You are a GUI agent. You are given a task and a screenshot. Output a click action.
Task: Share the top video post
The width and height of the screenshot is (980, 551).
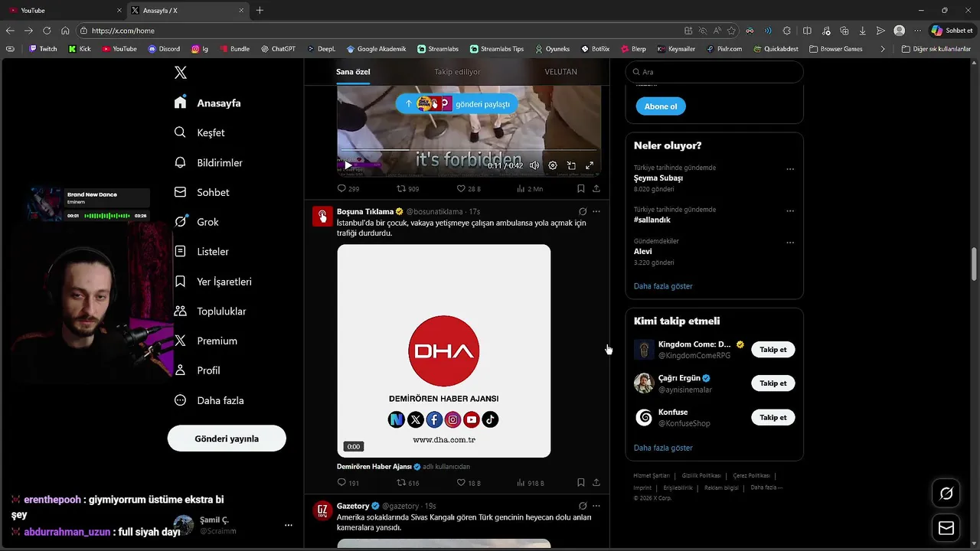click(596, 188)
